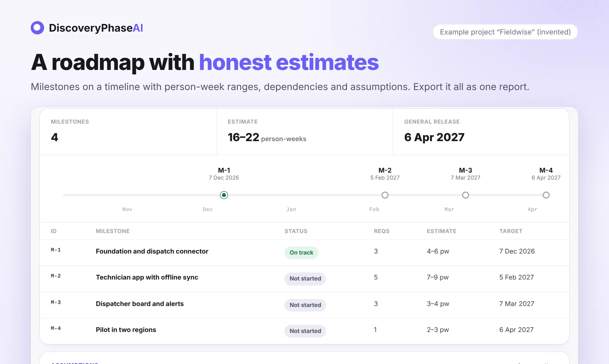This screenshot has height=364, width=609.
Task: Click Not started badge for Pilot row
Action: [305, 331]
